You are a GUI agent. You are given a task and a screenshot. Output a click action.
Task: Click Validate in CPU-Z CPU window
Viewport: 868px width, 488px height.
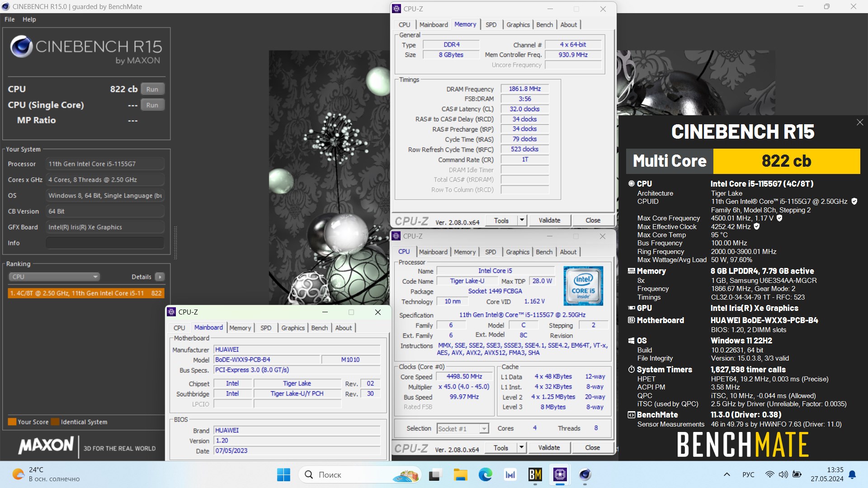tap(549, 448)
